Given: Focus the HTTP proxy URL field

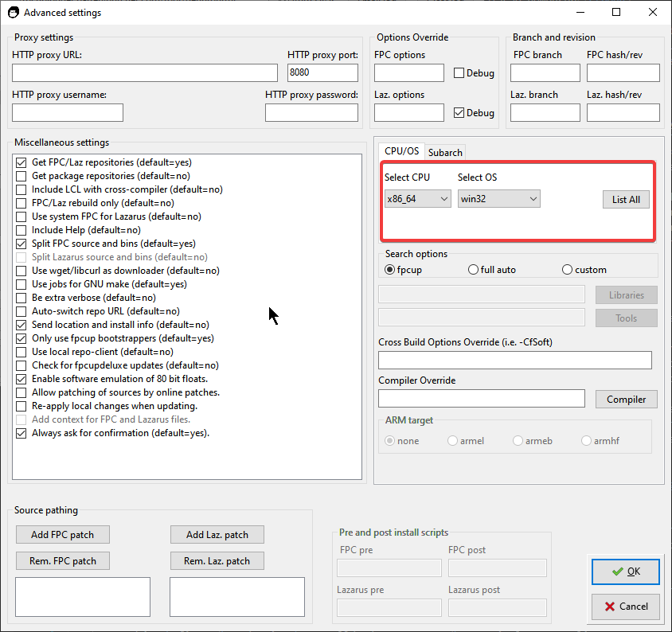Looking at the screenshot, I should point(145,73).
